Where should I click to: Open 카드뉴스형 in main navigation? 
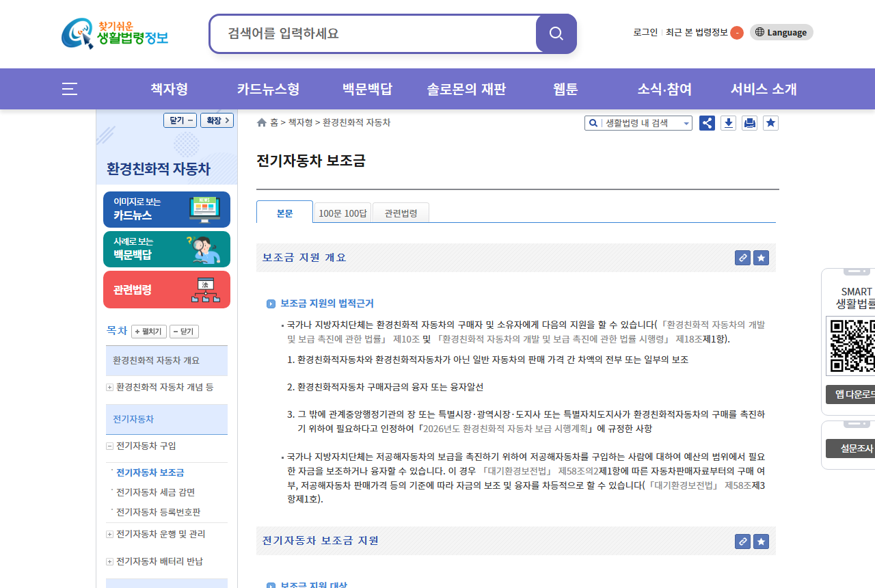click(268, 89)
